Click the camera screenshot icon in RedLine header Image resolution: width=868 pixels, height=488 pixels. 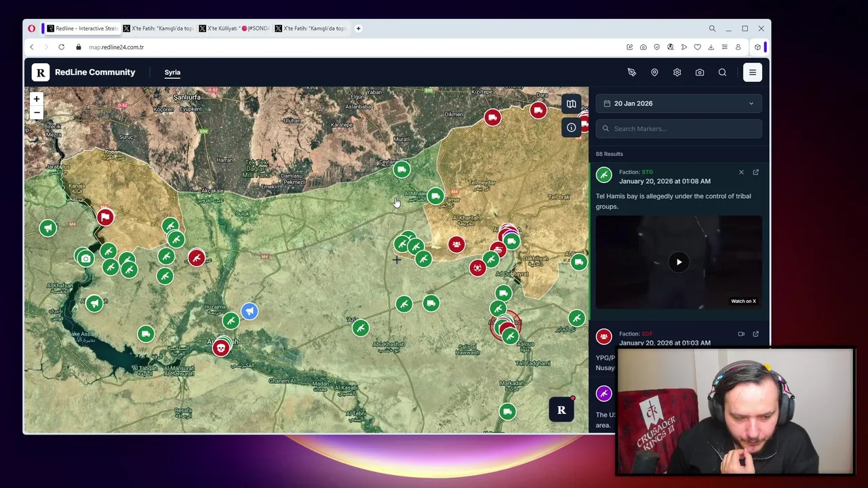click(x=700, y=73)
